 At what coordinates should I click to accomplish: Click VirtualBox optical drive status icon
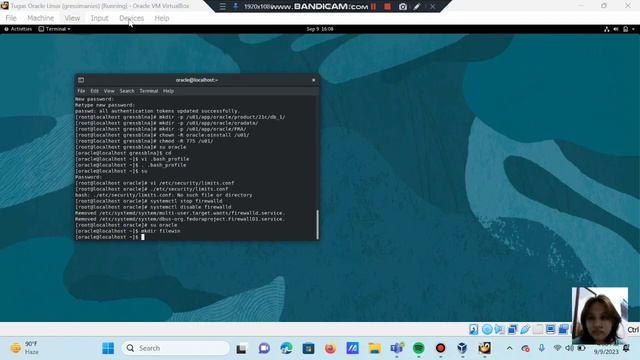click(x=487, y=329)
